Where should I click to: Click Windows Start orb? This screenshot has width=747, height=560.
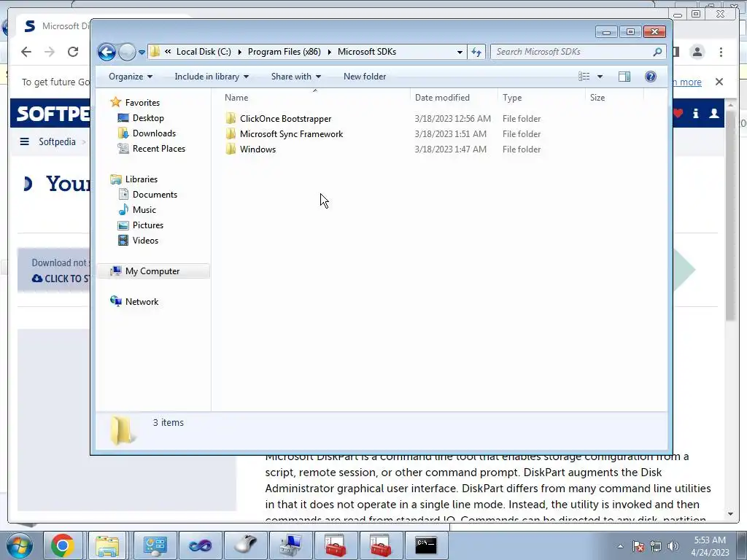point(20,545)
